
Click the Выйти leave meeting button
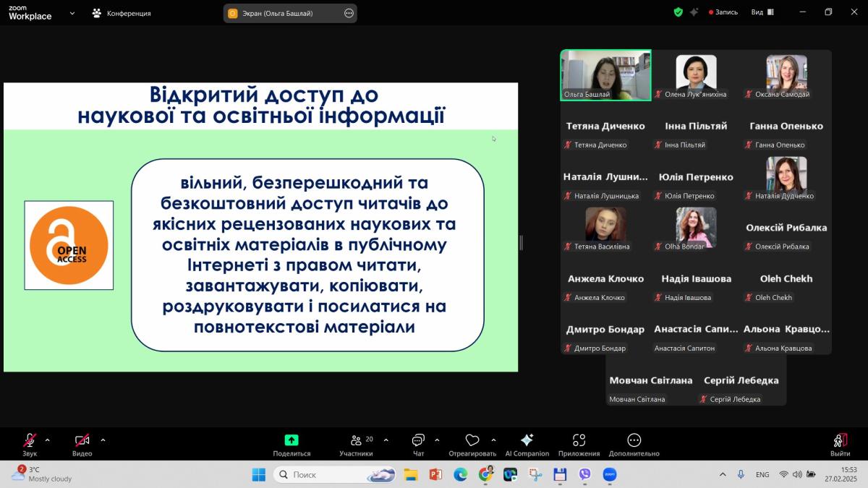(x=840, y=441)
